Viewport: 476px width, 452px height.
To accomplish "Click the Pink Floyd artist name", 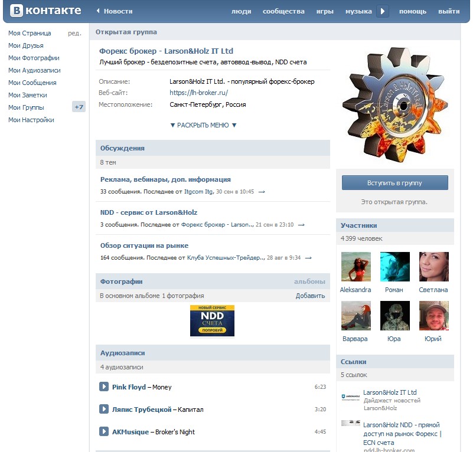I will [129, 387].
